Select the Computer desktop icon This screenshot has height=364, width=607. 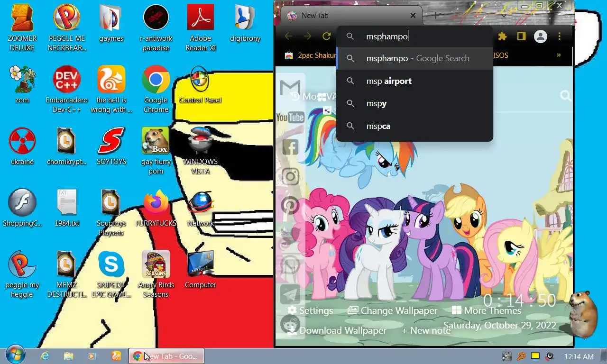coord(200,270)
